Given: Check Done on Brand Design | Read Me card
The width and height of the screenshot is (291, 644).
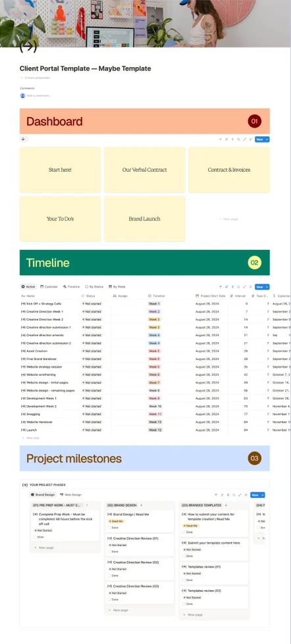Looking at the screenshot, I should click(109, 528).
